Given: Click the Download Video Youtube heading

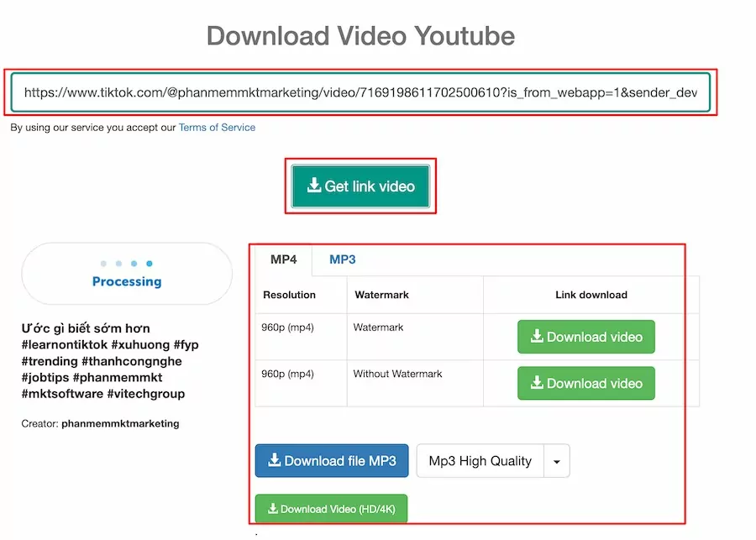Looking at the screenshot, I should (x=360, y=35).
